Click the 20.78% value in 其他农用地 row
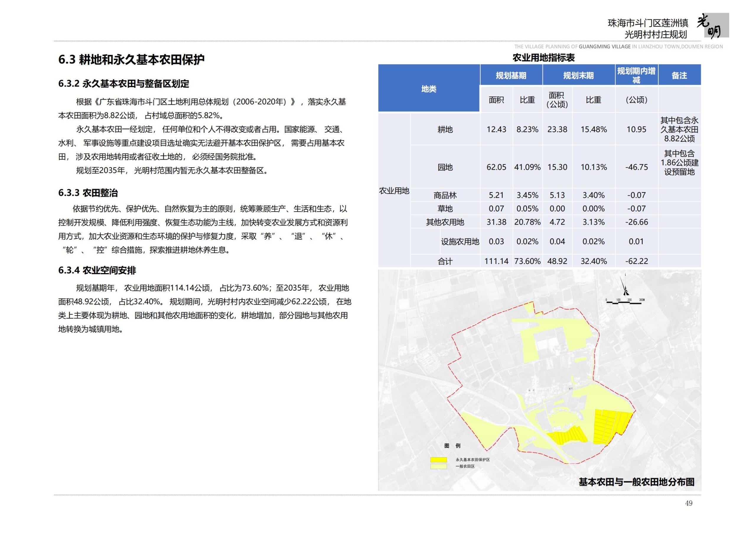Viewport: 756px width, 535px height. pyautogui.click(x=527, y=222)
